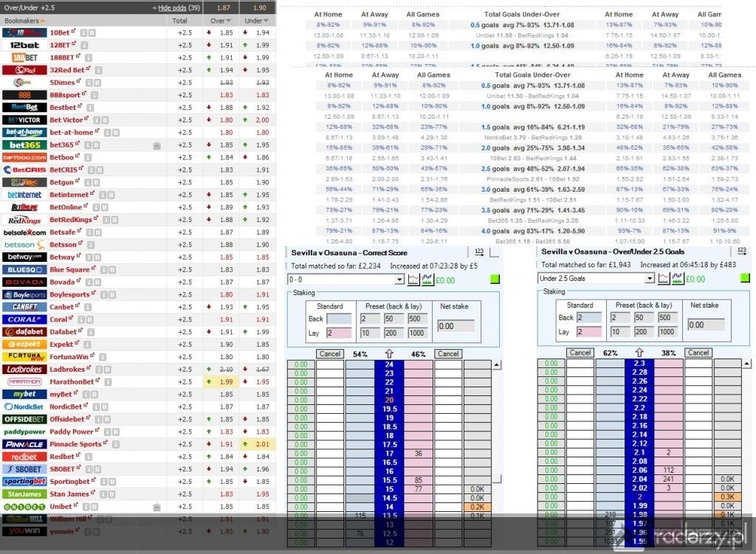756x554 pixels.
Task: Click the Bet Victor logo
Action: [24, 120]
